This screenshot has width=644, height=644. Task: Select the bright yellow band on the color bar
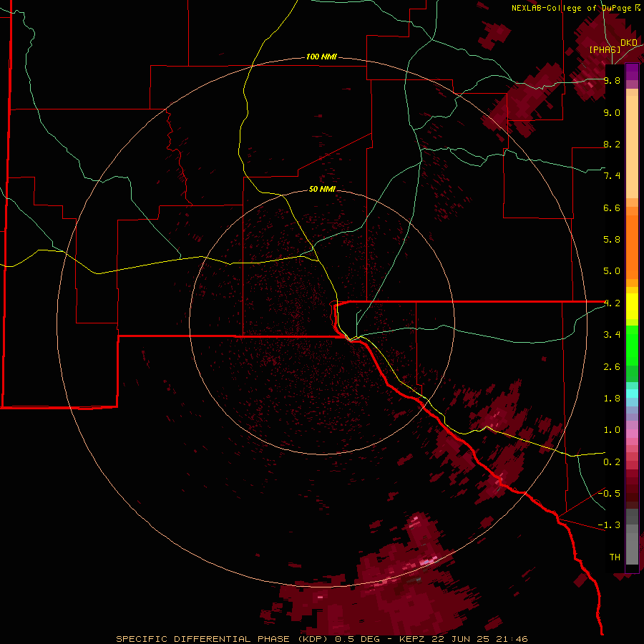632,306
